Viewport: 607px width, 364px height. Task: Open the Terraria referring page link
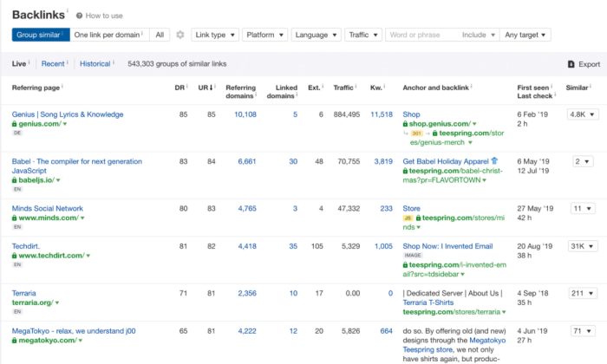(x=24, y=293)
